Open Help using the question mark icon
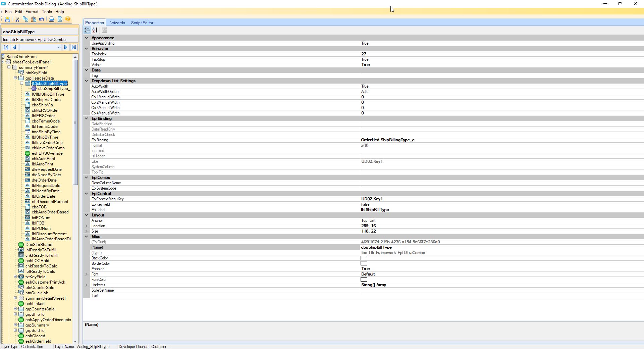 68,19
